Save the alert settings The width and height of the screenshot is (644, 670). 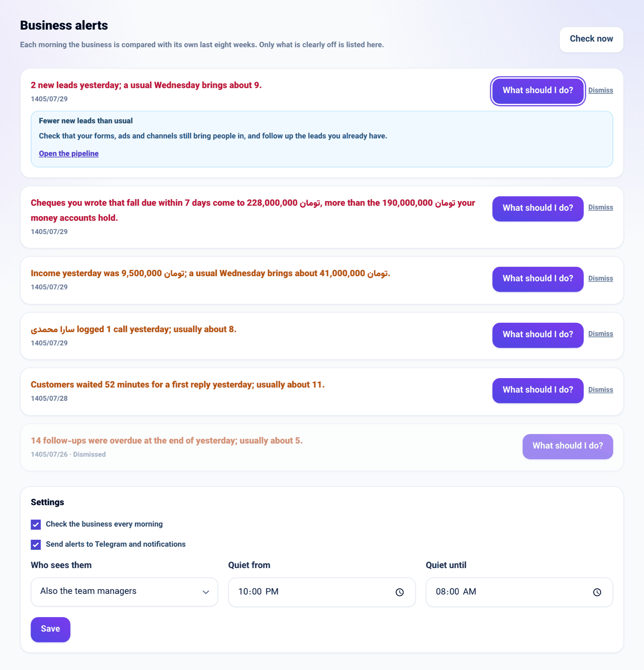click(x=50, y=629)
